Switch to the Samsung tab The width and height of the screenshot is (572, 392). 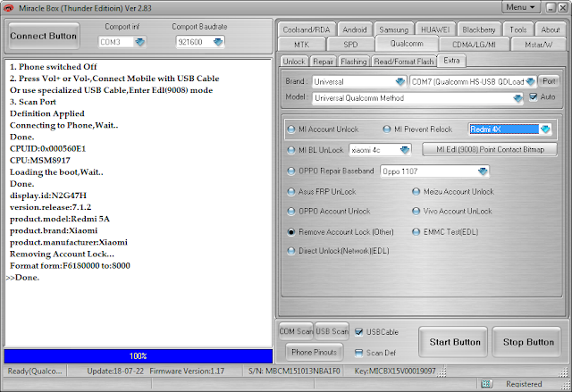pos(394,29)
